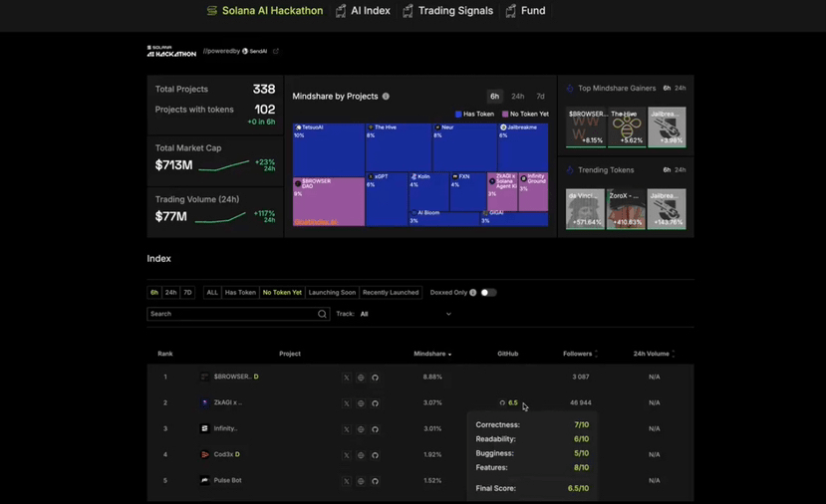The image size is (826, 504).
Task: Open the external link icon next to SendAI
Action: 276,51
